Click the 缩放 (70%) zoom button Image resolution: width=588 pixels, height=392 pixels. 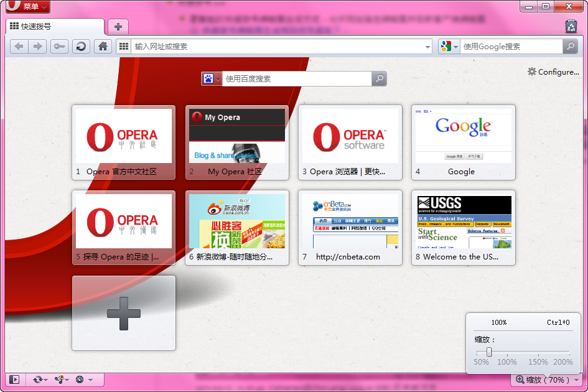pyautogui.click(x=542, y=380)
